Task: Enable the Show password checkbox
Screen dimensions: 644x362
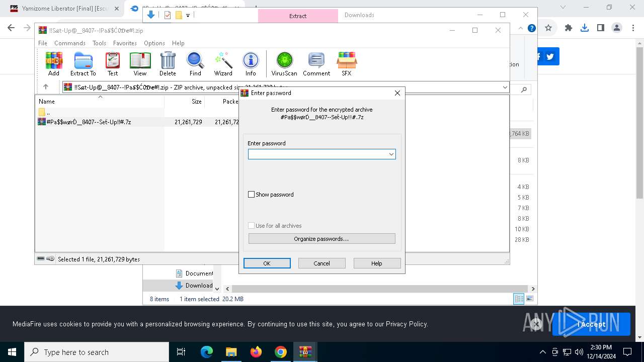Action: click(252, 195)
